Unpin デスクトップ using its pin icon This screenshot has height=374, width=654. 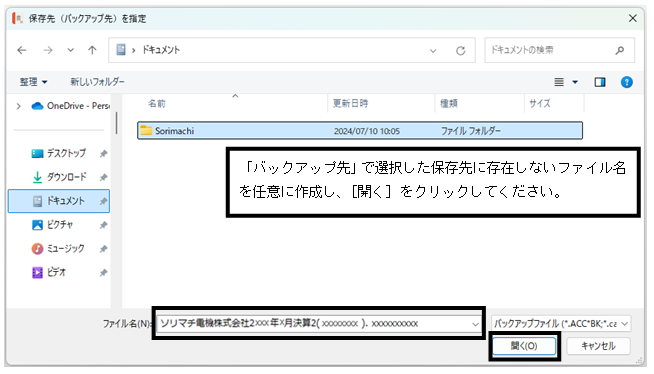click(103, 154)
